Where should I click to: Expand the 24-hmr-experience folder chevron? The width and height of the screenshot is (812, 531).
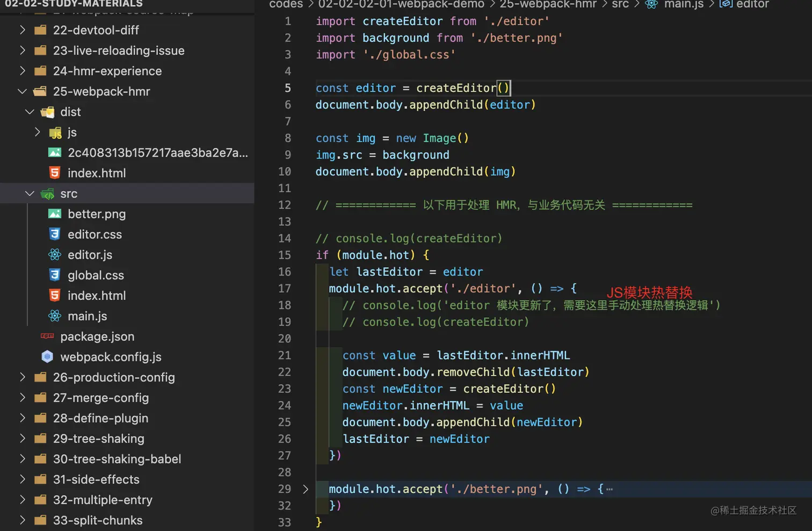click(x=23, y=71)
